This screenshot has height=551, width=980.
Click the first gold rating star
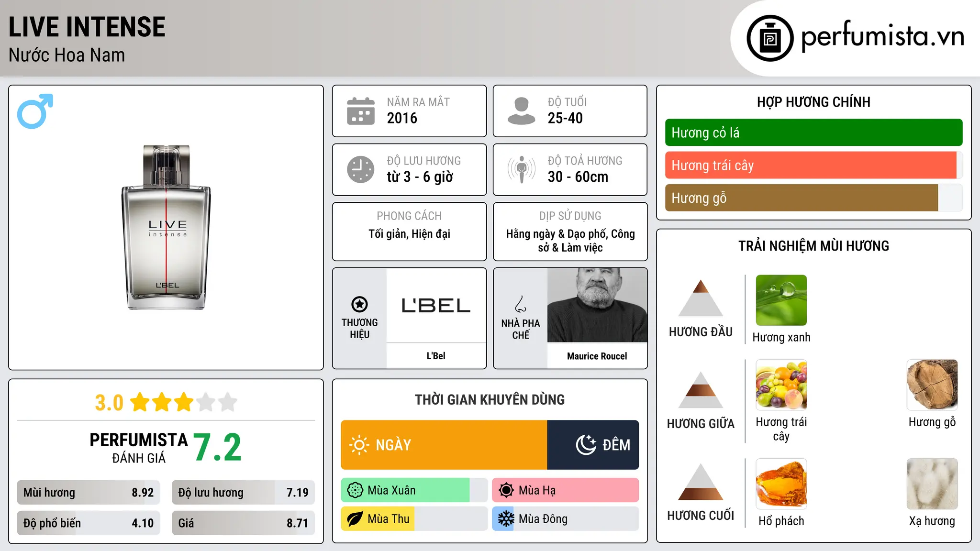[140, 402]
